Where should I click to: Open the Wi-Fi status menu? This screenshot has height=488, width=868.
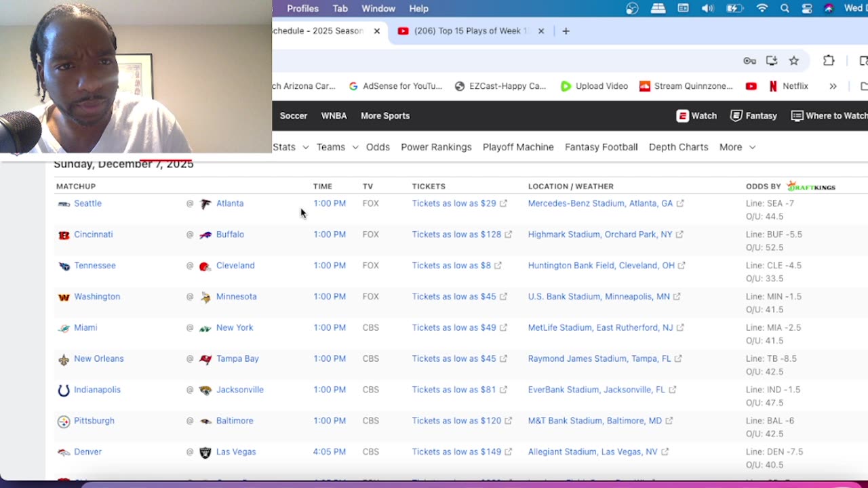coord(762,9)
